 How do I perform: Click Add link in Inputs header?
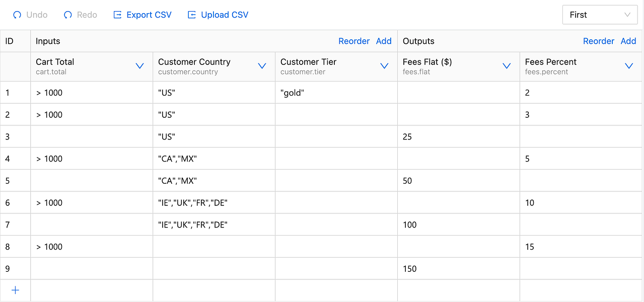pyautogui.click(x=384, y=41)
